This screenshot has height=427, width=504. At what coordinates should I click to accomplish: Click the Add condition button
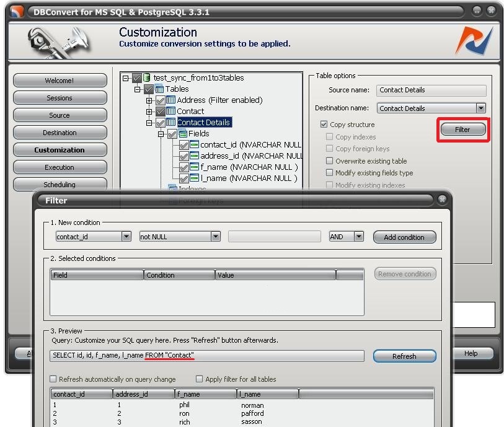[x=404, y=237]
